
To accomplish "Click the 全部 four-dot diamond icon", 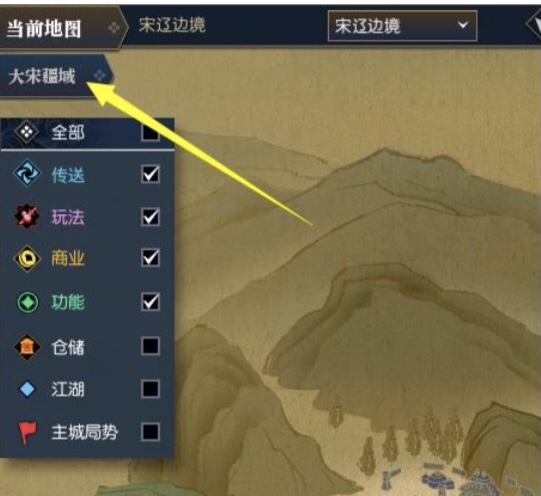I will (27, 132).
